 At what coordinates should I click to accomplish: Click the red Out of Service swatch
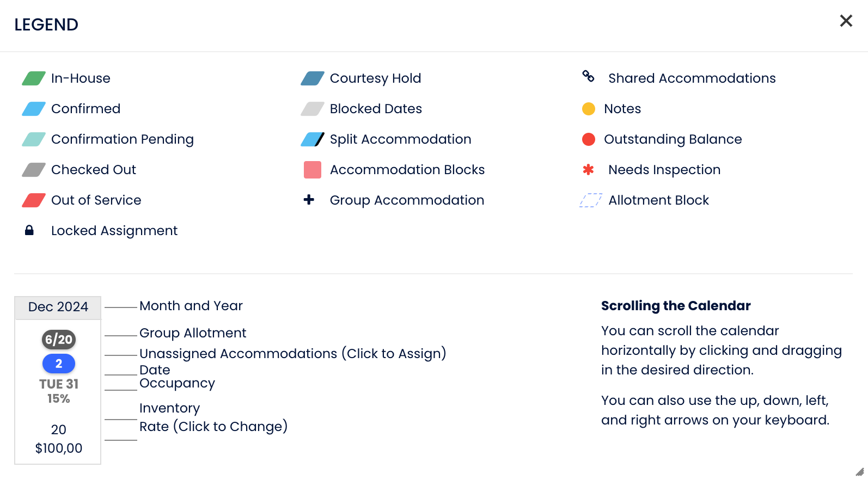pos(34,200)
